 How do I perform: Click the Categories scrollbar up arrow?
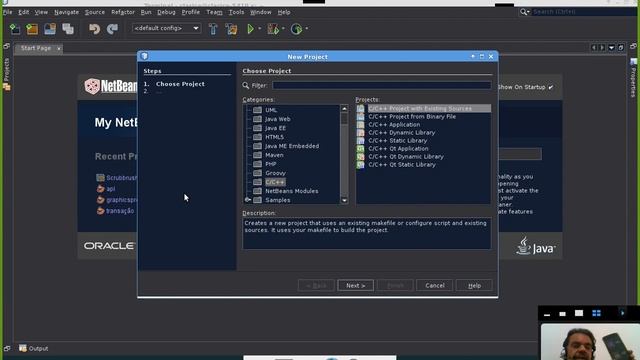coord(344,109)
